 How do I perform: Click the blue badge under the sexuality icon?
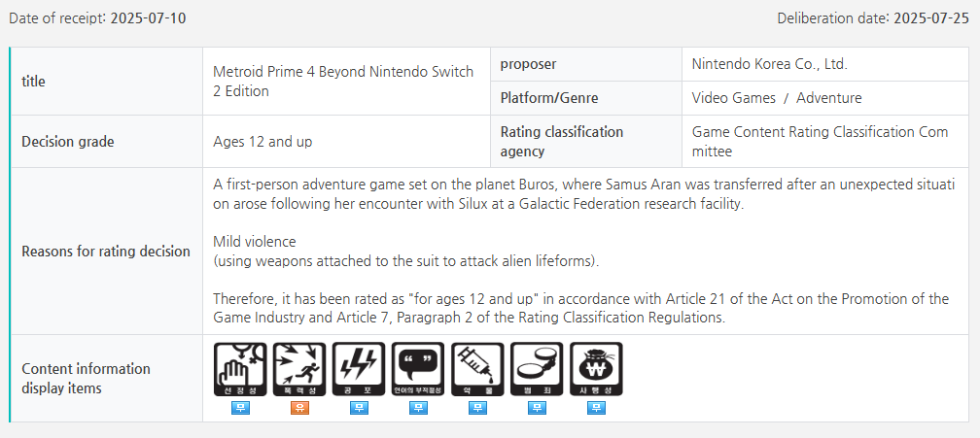[x=240, y=408]
